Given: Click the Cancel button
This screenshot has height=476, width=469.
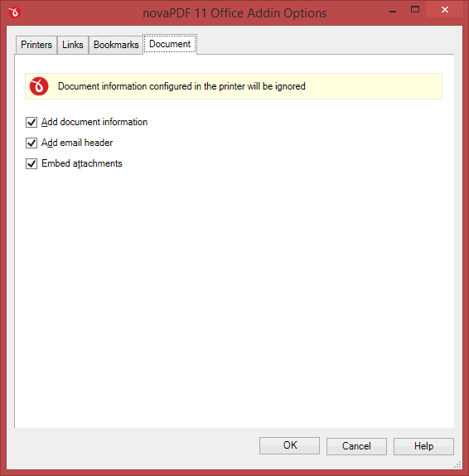Looking at the screenshot, I should (356, 446).
